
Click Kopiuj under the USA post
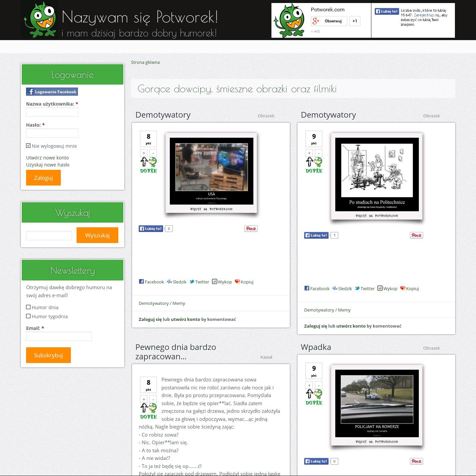tap(244, 282)
